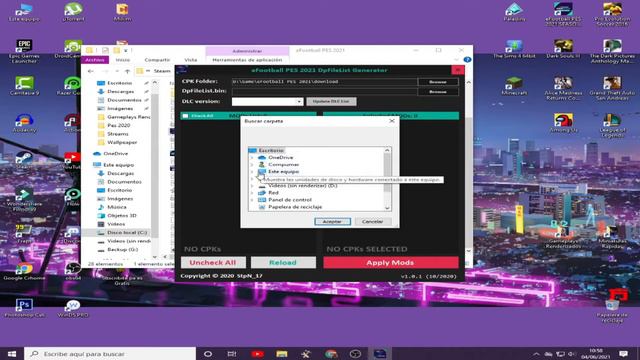Viewport: 640px width, 360px height.
Task: Switch to the Compartir ribbon tab
Action: pos(157,60)
